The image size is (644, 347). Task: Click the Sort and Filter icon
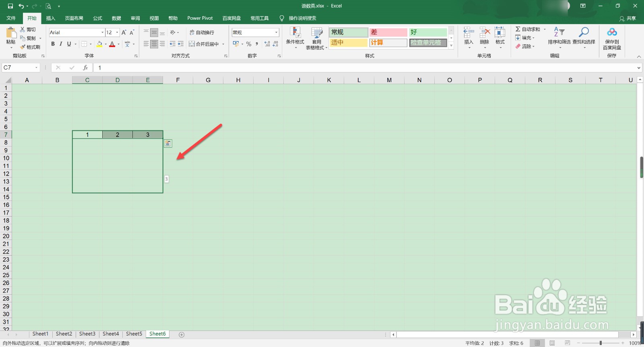(559, 32)
